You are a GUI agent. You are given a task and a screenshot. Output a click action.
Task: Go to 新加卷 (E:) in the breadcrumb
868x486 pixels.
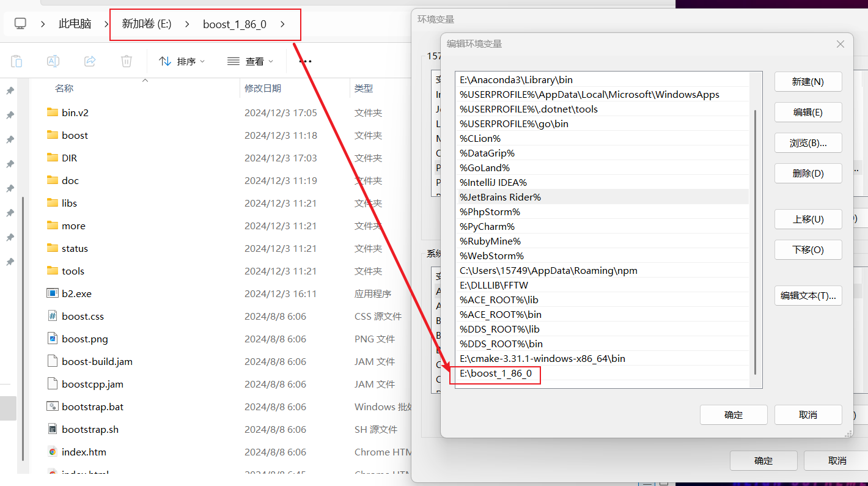point(147,24)
